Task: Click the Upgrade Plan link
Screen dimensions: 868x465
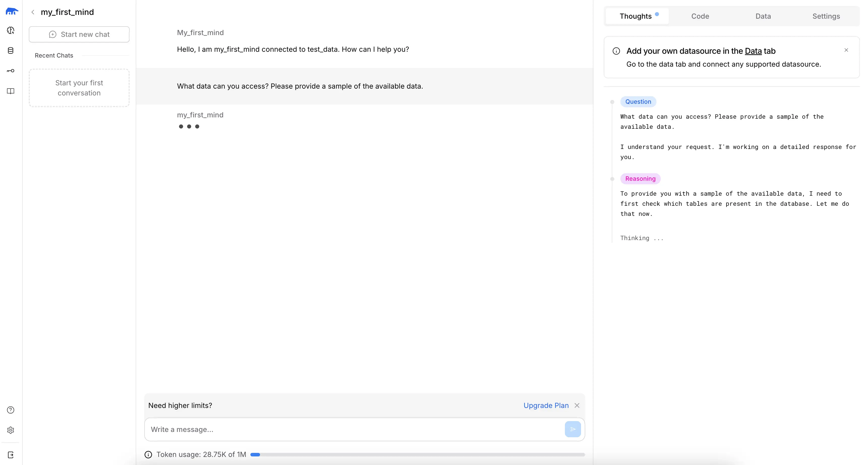Action: (546, 405)
